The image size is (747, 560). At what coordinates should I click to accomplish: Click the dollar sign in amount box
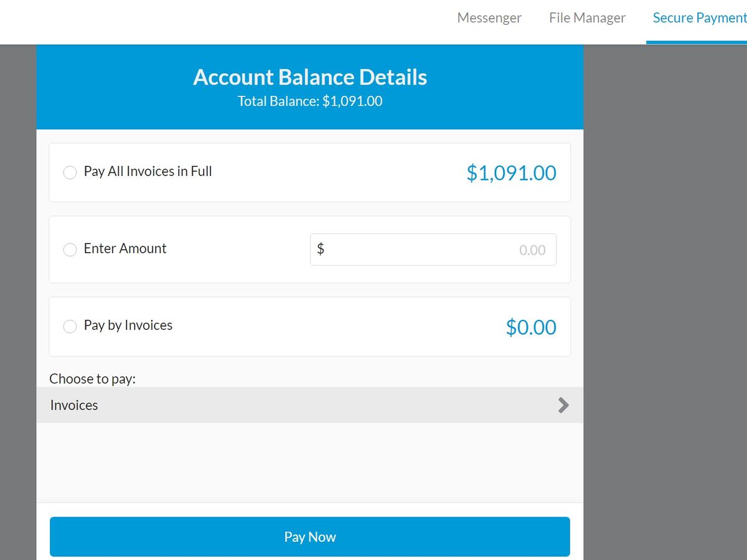pos(321,250)
